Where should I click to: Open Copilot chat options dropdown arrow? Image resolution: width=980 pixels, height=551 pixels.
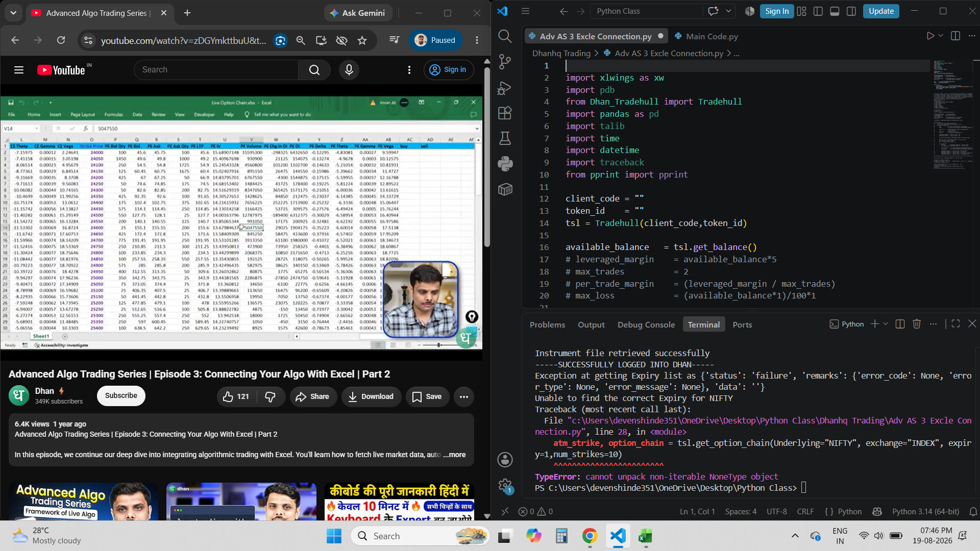coord(728,11)
